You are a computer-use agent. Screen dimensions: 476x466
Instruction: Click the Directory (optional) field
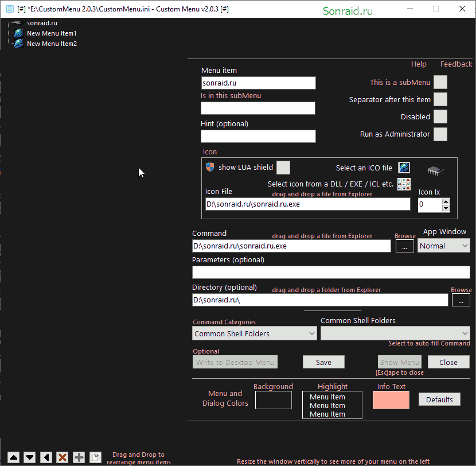320,300
